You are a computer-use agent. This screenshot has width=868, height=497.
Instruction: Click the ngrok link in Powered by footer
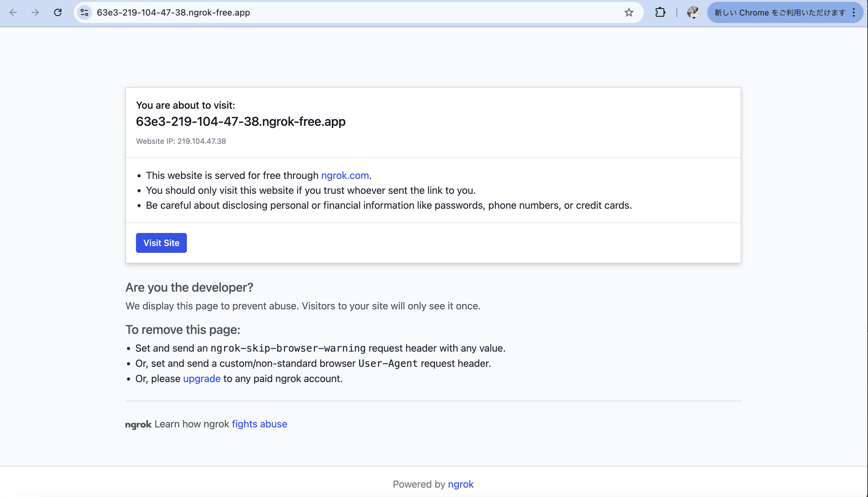460,484
